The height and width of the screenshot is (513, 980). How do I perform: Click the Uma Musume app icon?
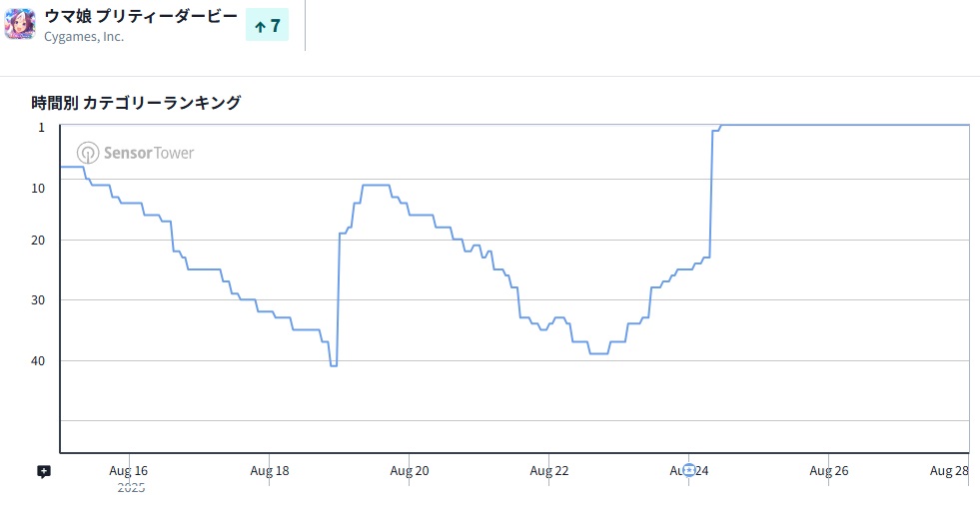click(20, 24)
